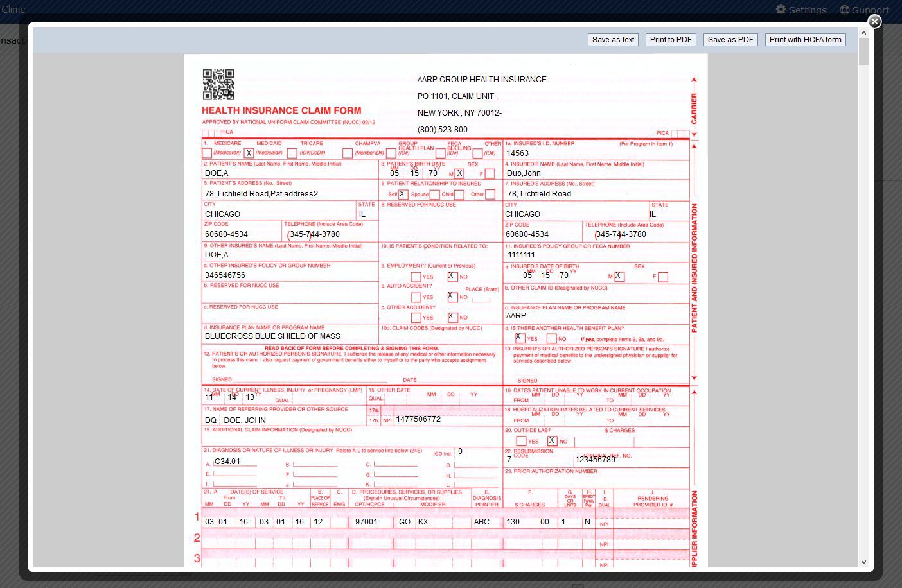Close the claim form preview dialog
This screenshot has width=902, height=588.
point(874,21)
